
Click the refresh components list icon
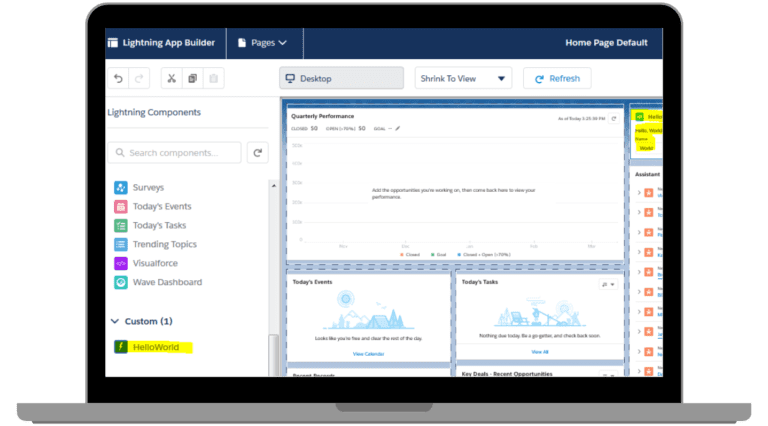[x=258, y=153]
